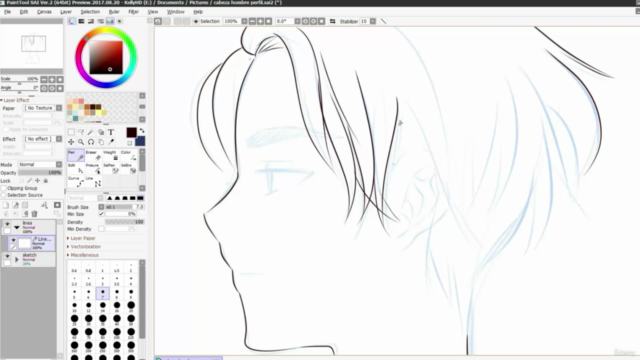Screen dimensions: 640x360
Task: Show the swatches panel
Action: [110, 21]
